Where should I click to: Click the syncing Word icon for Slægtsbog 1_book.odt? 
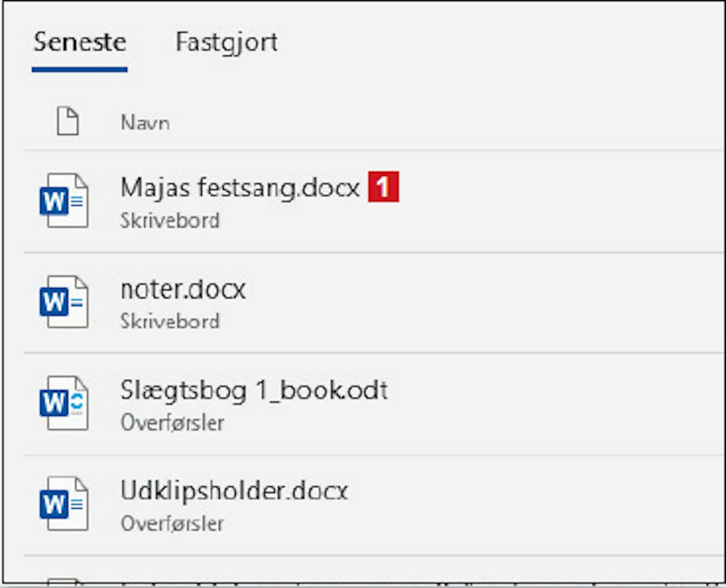click(63, 403)
